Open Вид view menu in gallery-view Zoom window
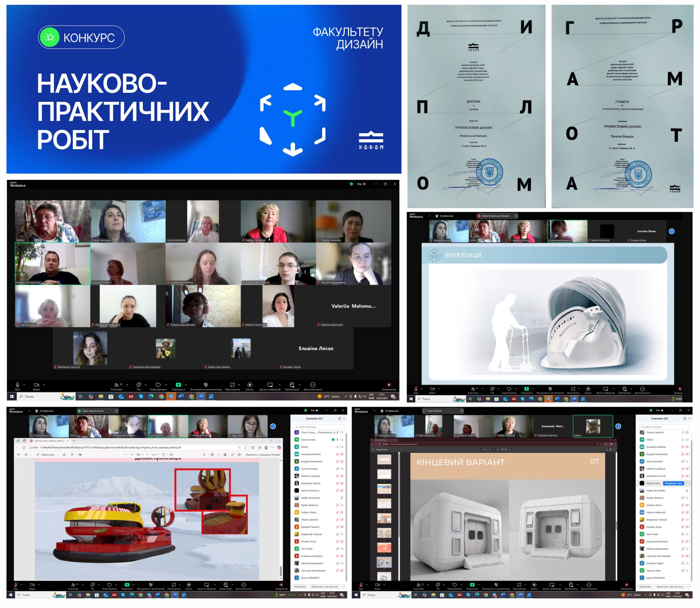The image size is (700, 608). [x=361, y=184]
